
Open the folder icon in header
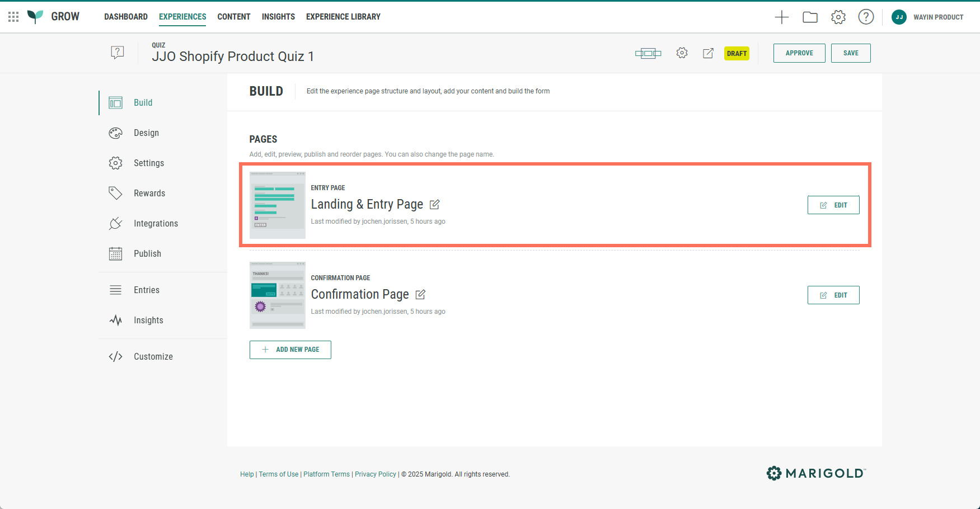click(809, 17)
